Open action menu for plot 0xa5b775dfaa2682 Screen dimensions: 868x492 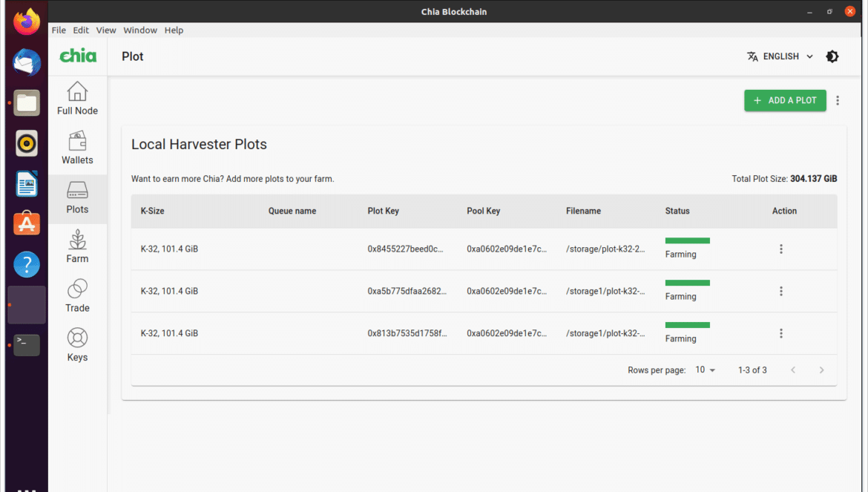(x=781, y=291)
